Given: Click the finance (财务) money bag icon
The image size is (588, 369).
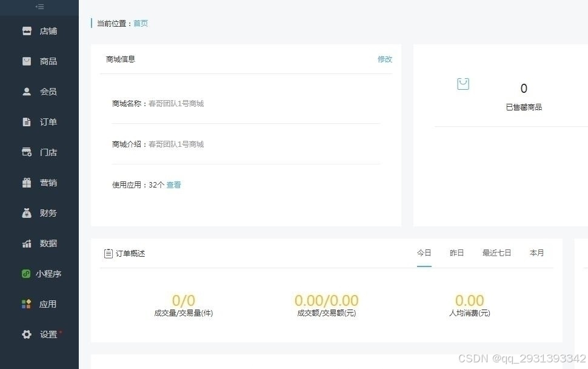Looking at the screenshot, I should (x=27, y=213).
